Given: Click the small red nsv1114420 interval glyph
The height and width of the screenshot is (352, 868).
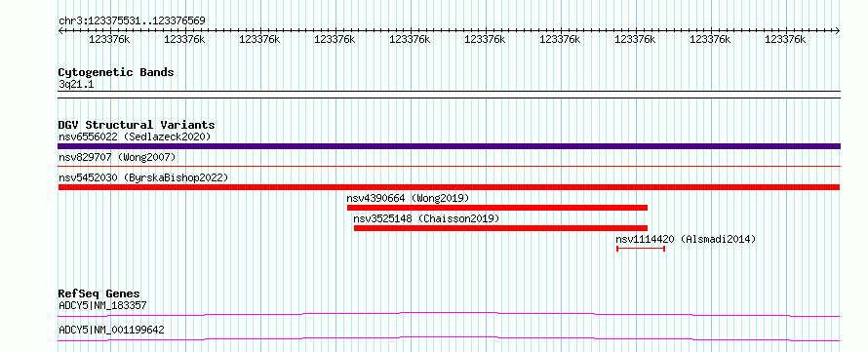Looking at the screenshot, I should [641, 249].
